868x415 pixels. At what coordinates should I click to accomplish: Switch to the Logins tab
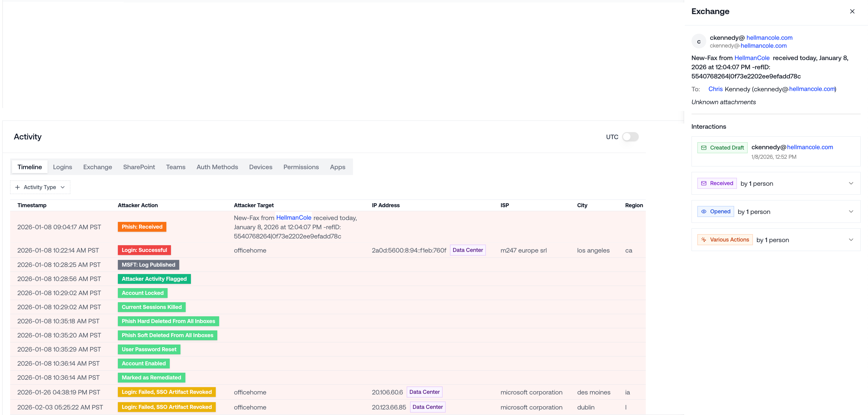[62, 167]
